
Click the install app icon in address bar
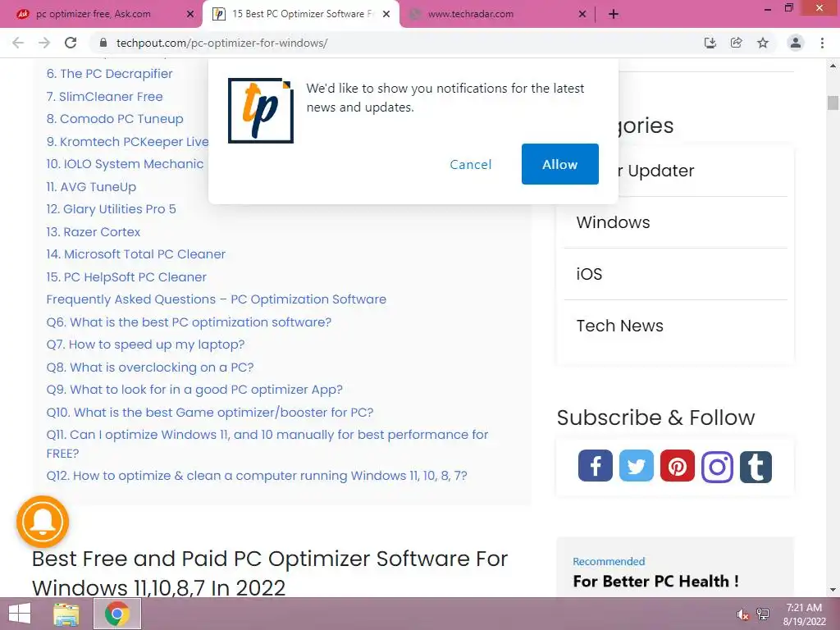(x=710, y=43)
